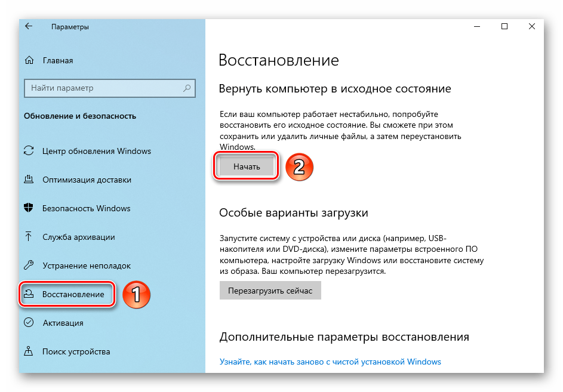Click the Безопасность Windows shield icon
563x392 pixels.
[x=29, y=208]
